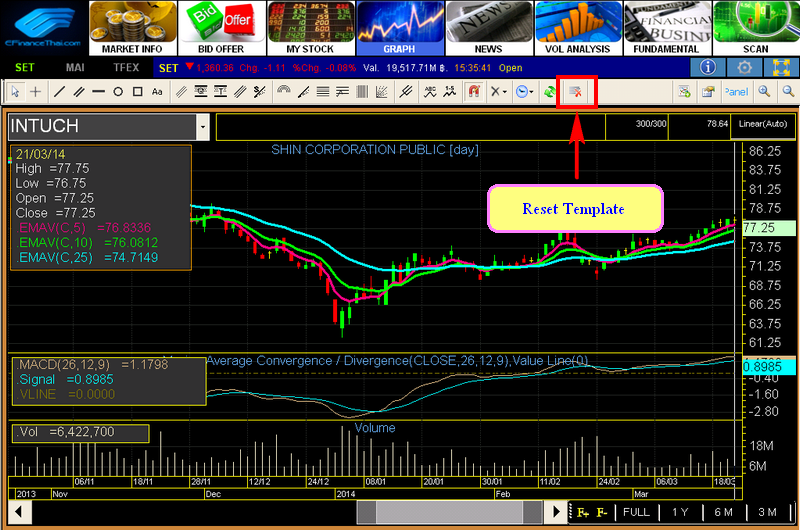Select the circle drawing tool

click(x=118, y=92)
